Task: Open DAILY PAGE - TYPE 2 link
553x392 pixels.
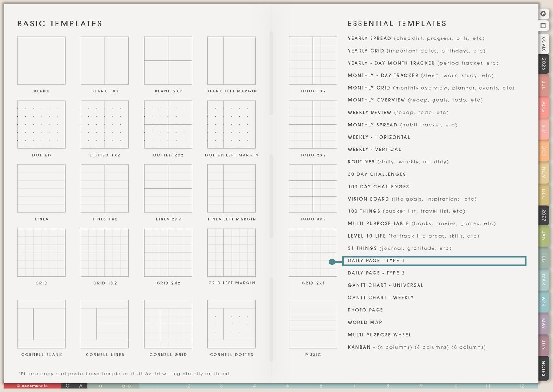Action: point(376,273)
